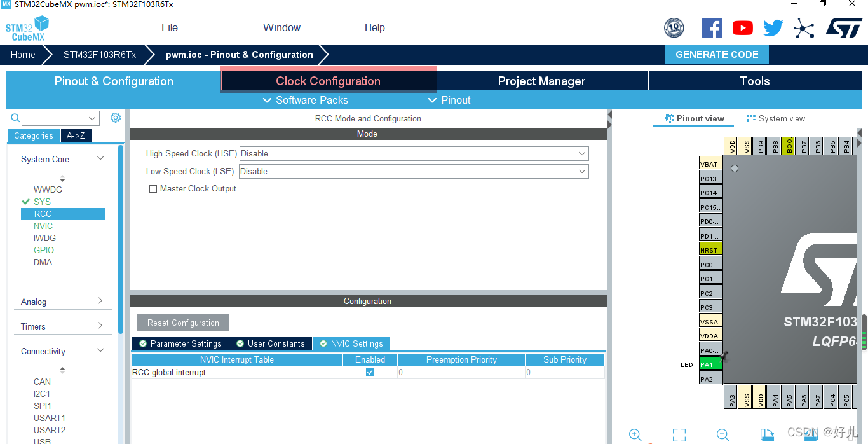868x444 pixels.
Task: Zoom out on the pinout view
Action: [722, 435]
